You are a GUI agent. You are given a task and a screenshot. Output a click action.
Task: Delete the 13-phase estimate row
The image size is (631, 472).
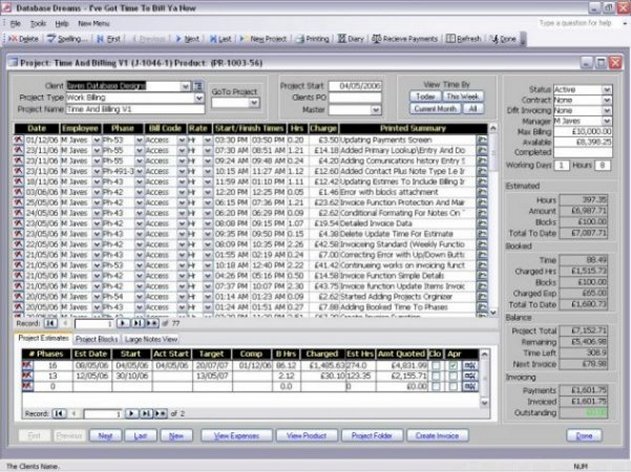point(28,375)
